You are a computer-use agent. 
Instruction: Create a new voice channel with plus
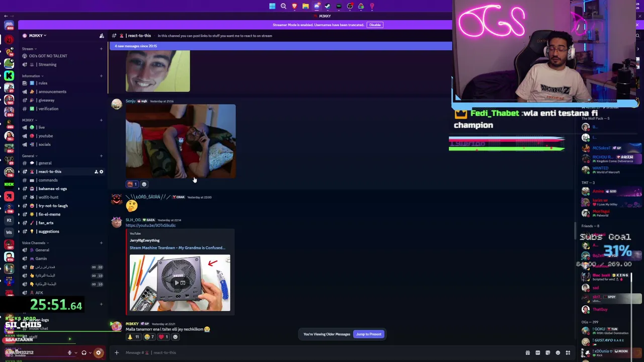click(x=101, y=243)
